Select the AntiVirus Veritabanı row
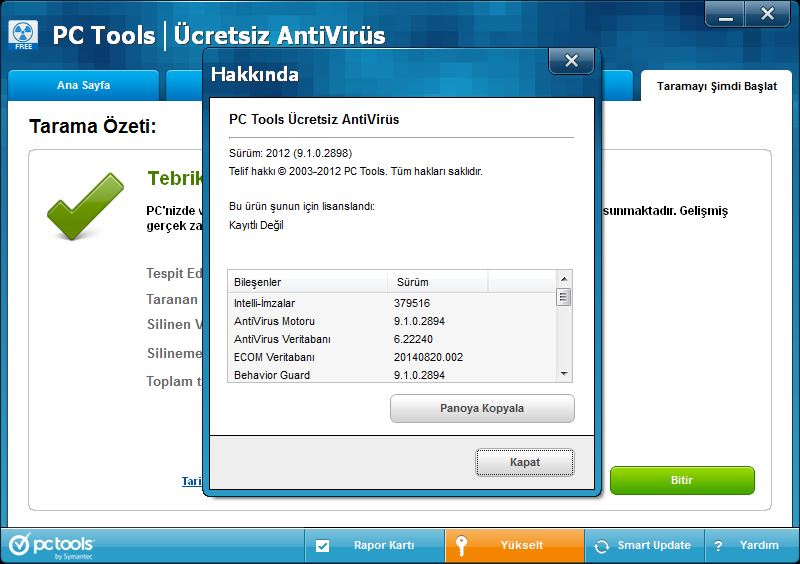 [391, 339]
